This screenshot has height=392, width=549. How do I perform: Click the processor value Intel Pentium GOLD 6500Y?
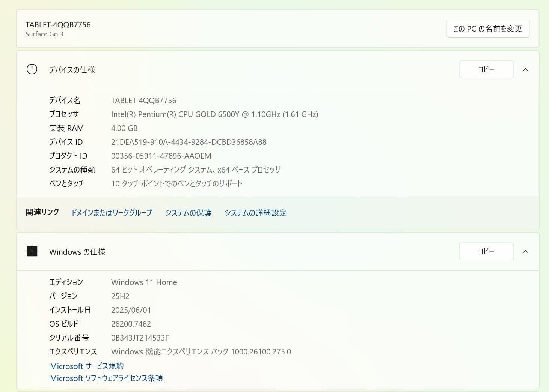click(x=214, y=114)
